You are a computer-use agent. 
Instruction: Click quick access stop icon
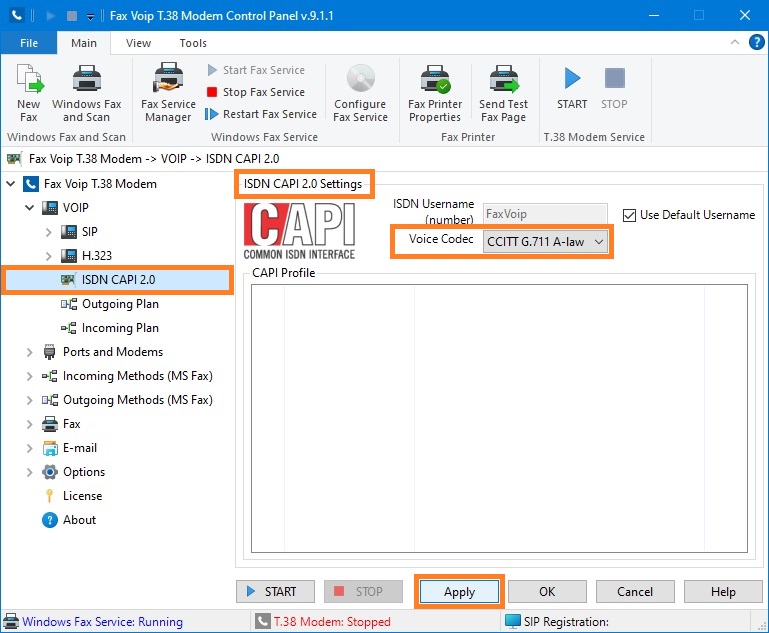[x=72, y=16]
